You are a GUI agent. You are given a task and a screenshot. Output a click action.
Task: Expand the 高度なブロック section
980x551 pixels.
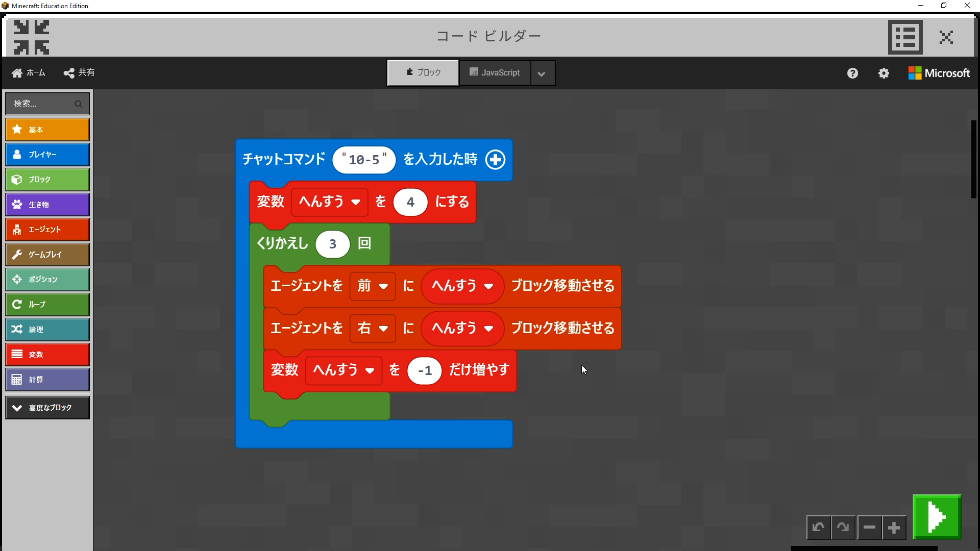click(x=47, y=408)
